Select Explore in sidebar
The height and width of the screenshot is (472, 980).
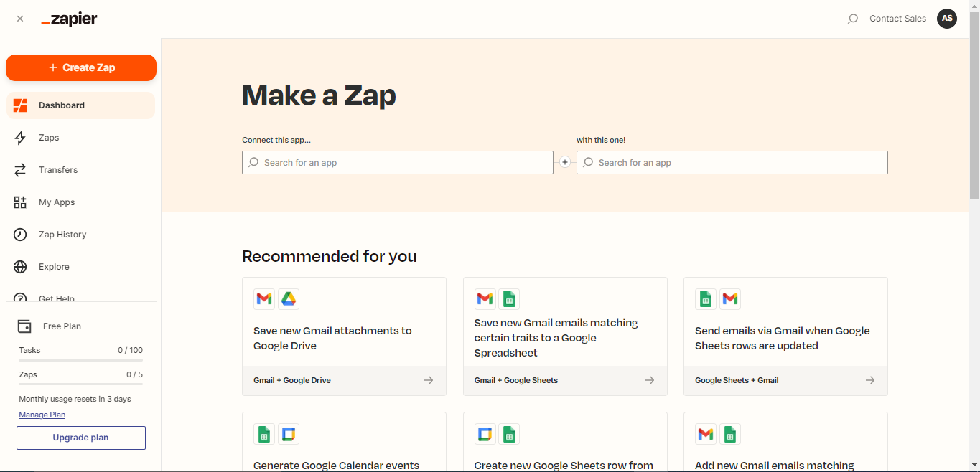click(80, 267)
